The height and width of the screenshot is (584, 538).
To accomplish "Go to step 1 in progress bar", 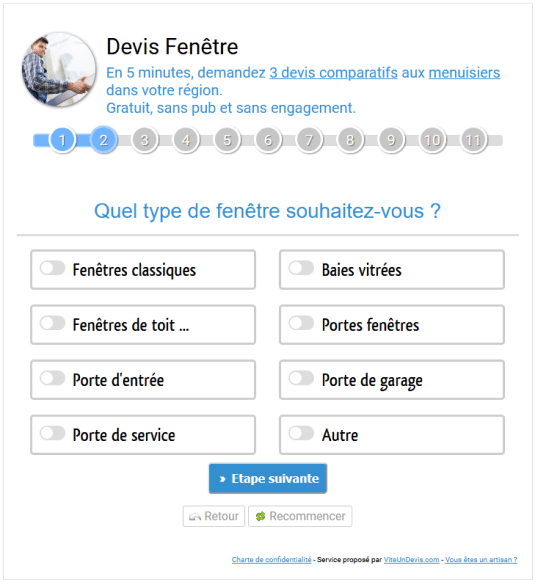I will [x=63, y=140].
